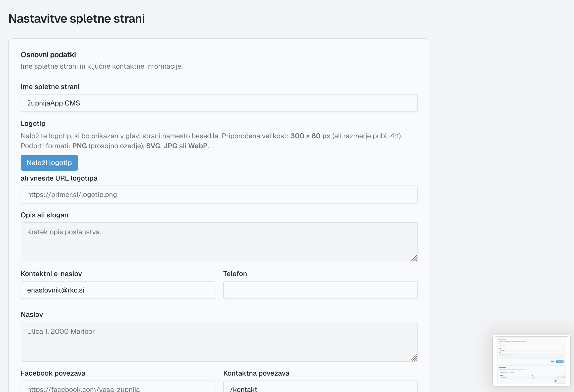Click the 'ali vnesite URL logotipa' label
Viewport: 574px width, 392px height.
click(59, 178)
